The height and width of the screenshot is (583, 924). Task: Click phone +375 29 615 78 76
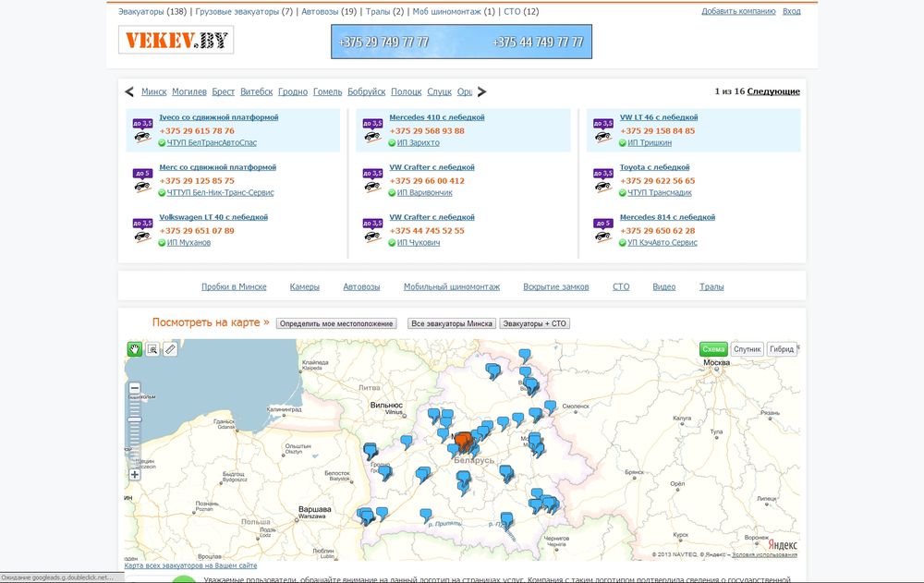pyautogui.click(x=197, y=131)
